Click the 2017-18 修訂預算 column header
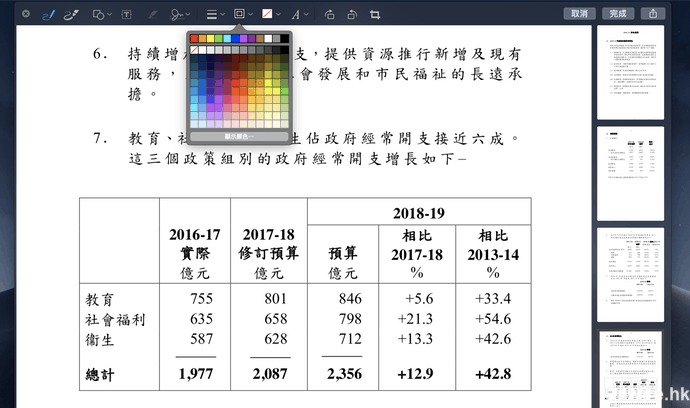The image size is (690, 408). [268, 243]
